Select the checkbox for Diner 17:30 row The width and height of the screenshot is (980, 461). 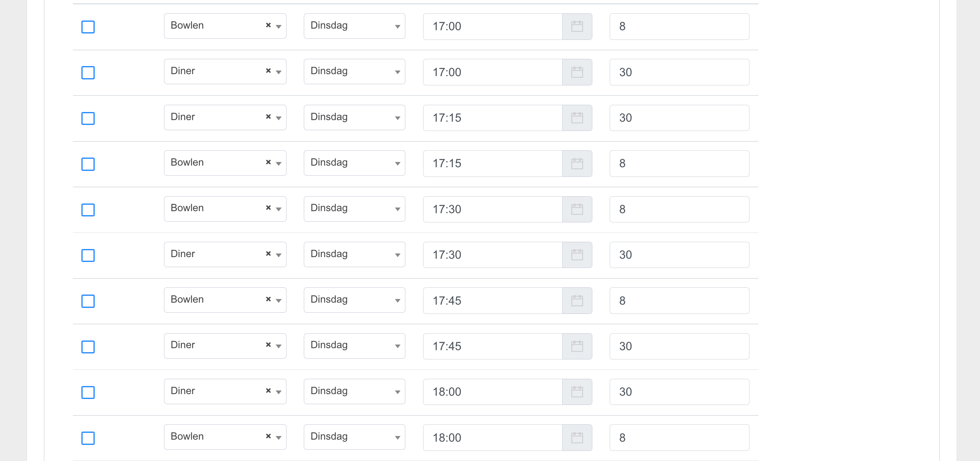pos(88,255)
